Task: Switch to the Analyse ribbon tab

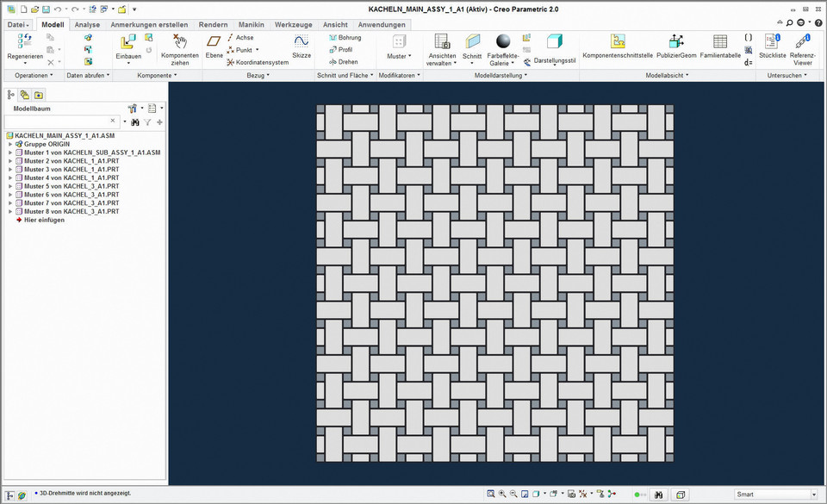Action: pyautogui.click(x=87, y=25)
